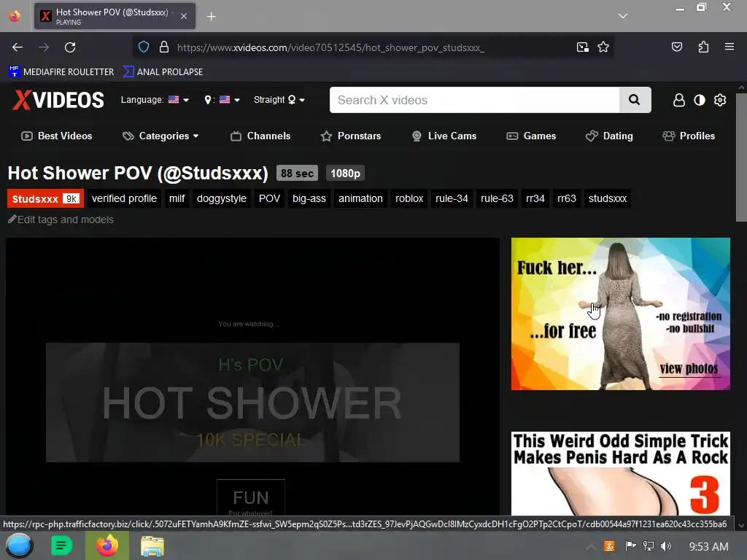Screen dimensions: 747x560
Task: Open site settings via the gear icon
Action: (x=720, y=100)
